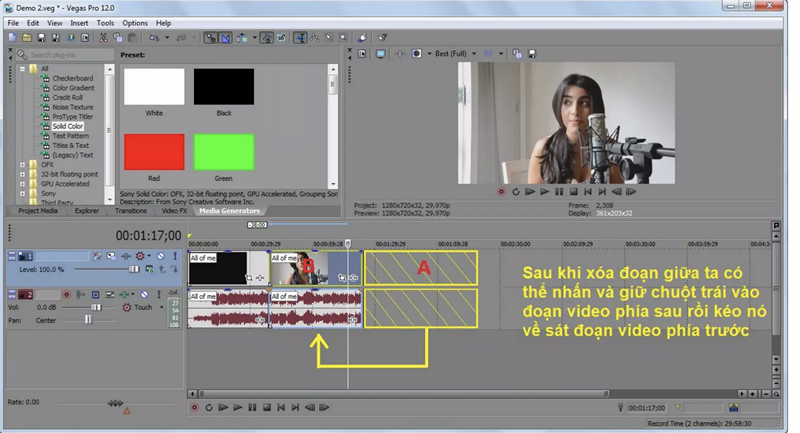Click the Undo arrow icon
The image size is (800, 433).
pos(154,38)
